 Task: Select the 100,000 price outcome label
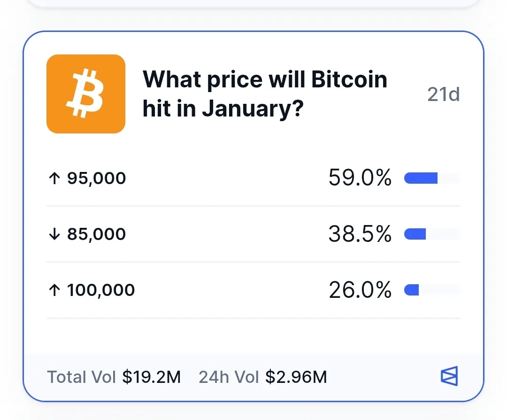pos(100,290)
